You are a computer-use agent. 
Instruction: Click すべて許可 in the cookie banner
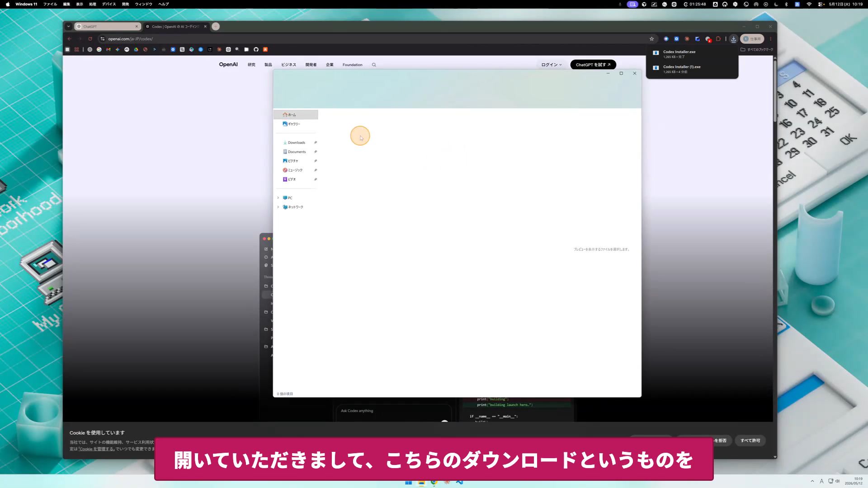[x=750, y=441]
